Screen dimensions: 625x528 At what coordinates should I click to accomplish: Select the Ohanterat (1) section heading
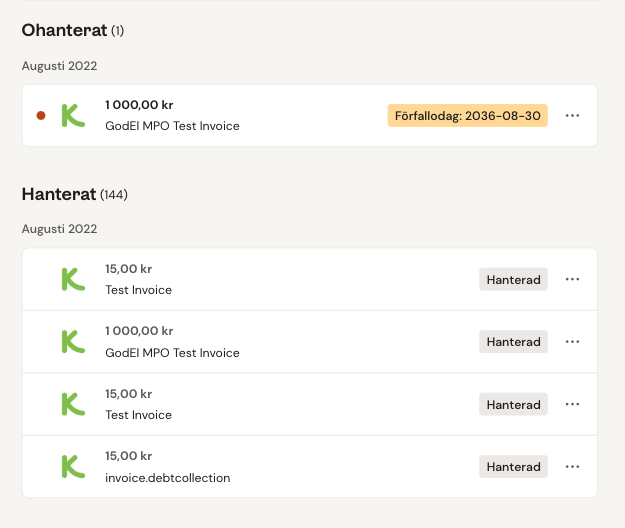[x=73, y=30]
